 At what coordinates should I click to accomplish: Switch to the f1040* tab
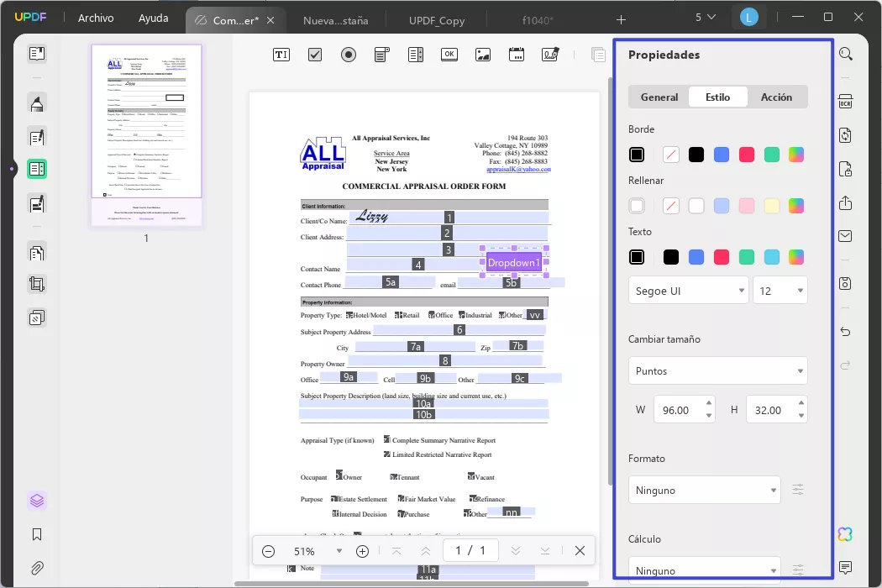(538, 20)
